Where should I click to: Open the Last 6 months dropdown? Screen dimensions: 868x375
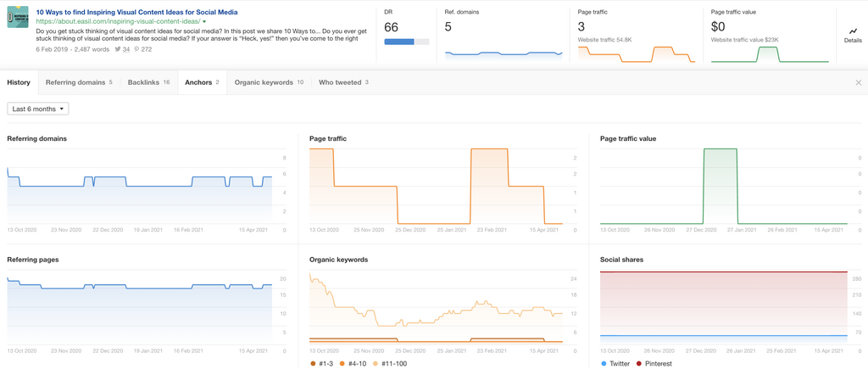coord(37,109)
